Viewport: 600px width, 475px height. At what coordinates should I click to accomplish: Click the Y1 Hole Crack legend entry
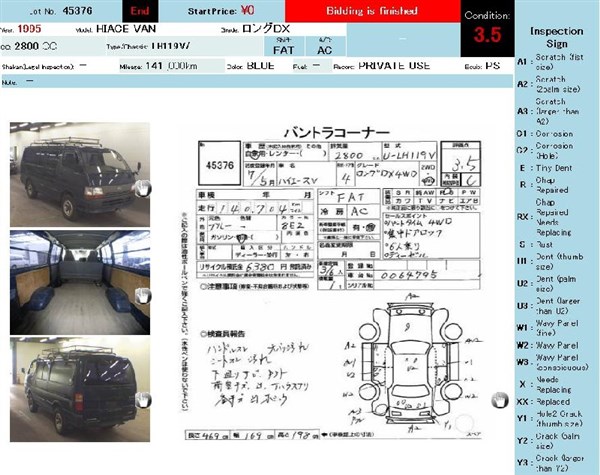pyautogui.click(x=550, y=419)
